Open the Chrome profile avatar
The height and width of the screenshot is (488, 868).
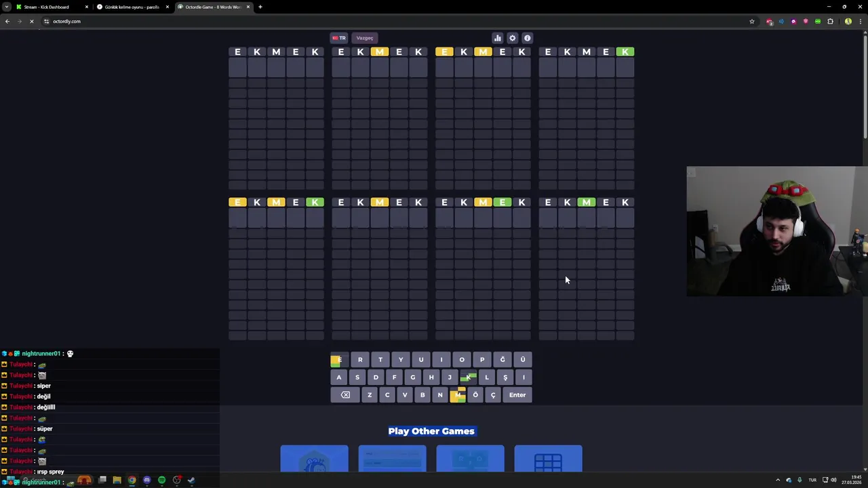pos(848,22)
